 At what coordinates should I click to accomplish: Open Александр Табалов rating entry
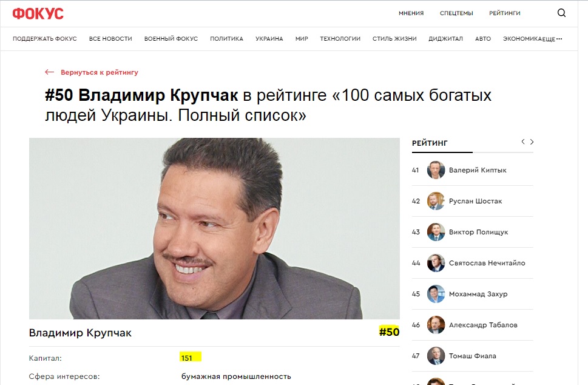[483, 325]
